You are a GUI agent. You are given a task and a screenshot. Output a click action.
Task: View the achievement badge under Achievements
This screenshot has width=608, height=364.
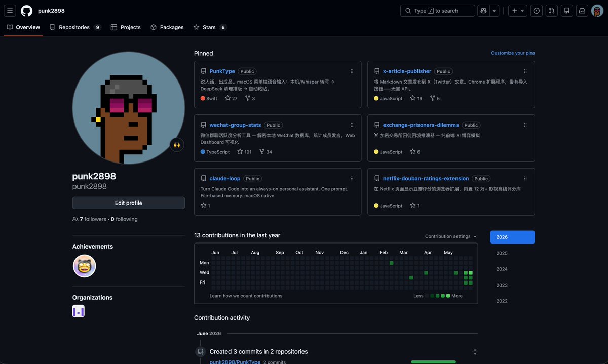point(85,266)
